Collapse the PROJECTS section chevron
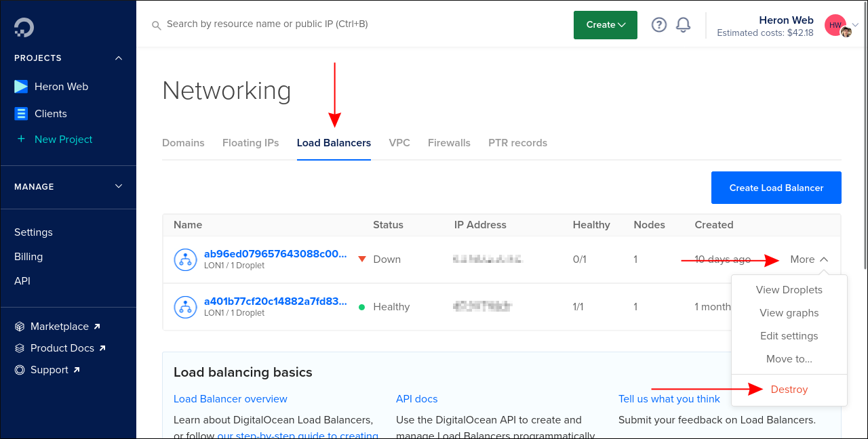This screenshot has width=868, height=439. point(119,58)
